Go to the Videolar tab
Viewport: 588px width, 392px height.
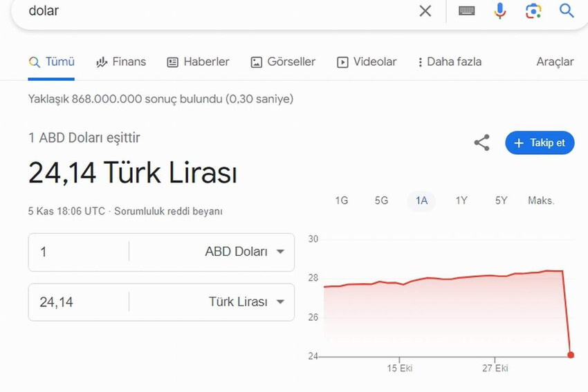point(367,62)
